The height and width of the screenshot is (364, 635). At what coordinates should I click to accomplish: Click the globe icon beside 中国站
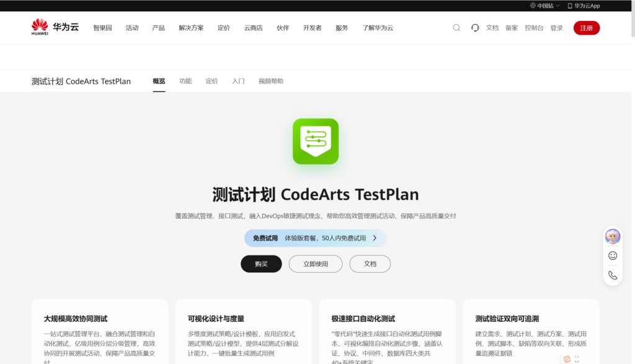(x=533, y=6)
